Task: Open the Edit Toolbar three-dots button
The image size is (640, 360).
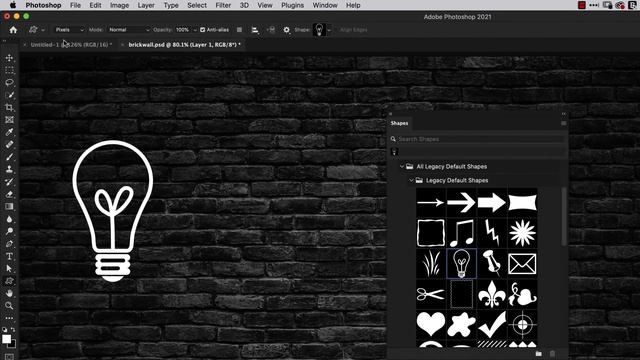Action: coord(9,318)
